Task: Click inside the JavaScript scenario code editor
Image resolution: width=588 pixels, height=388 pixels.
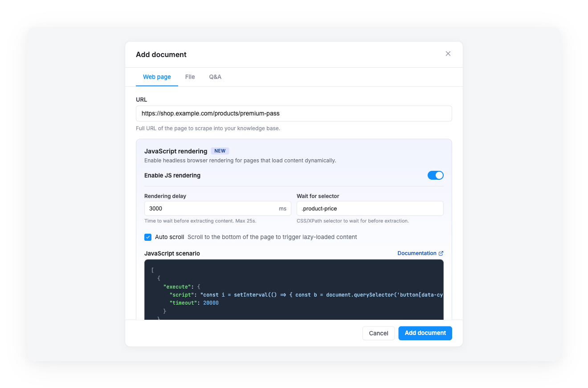Action: [x=294, y=289]
